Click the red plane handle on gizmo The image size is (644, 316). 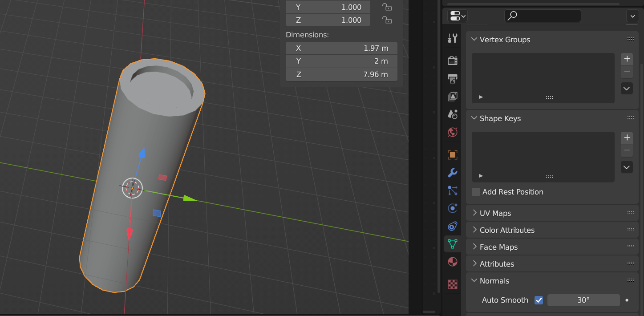(x=163, y=177)
